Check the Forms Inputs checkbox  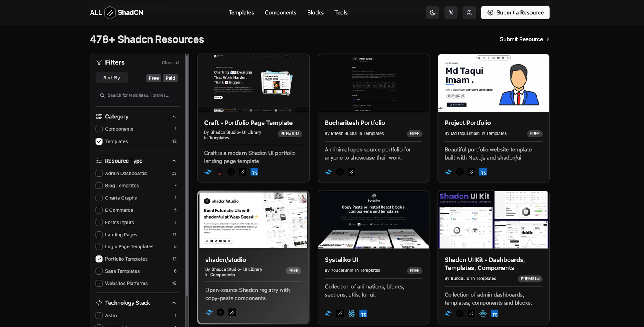point(99,222)
